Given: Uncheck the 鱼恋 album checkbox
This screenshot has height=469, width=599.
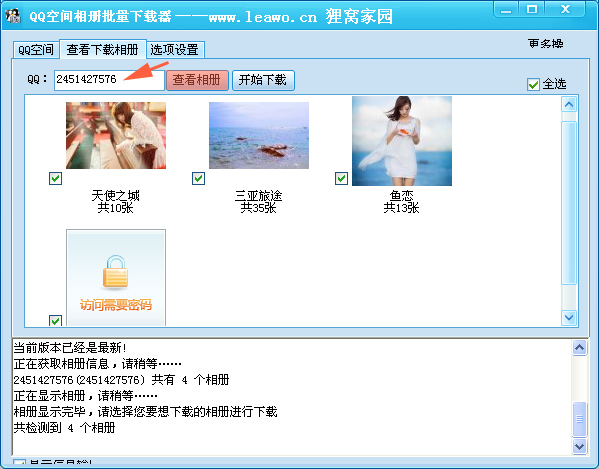Looking at the screenshot, I should coord(341,178).
